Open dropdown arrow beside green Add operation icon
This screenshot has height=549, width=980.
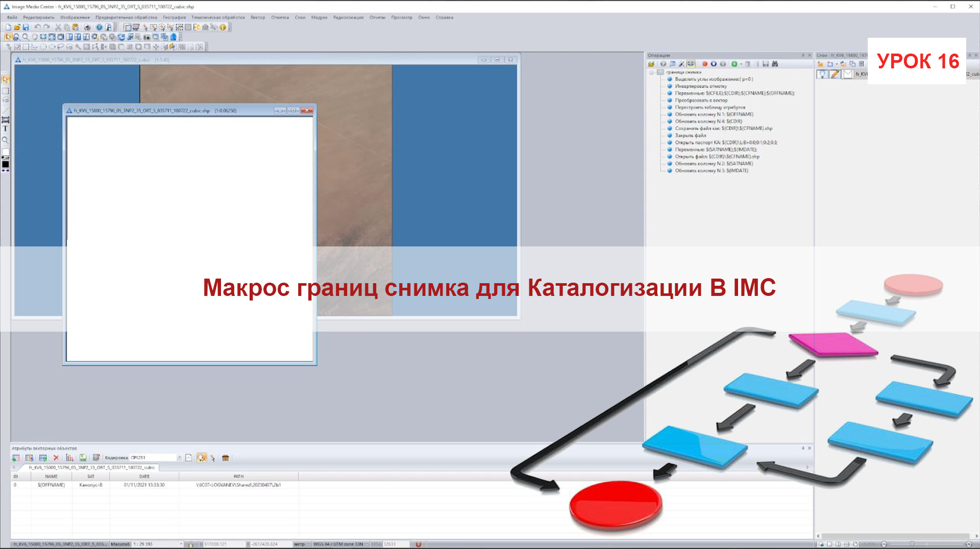point(741,64)
